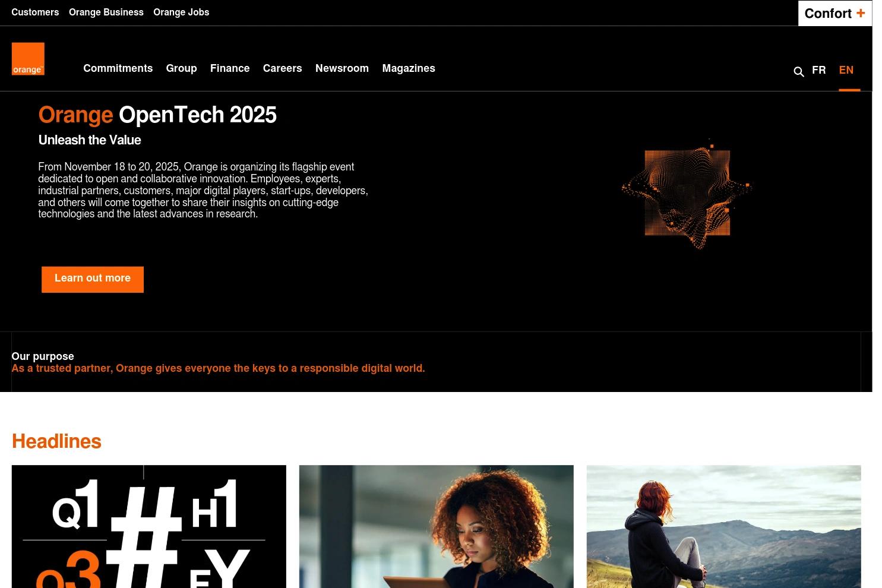
Task: Click the OpenTech dotted-square graphic
Action: click(x=687, y=194)
